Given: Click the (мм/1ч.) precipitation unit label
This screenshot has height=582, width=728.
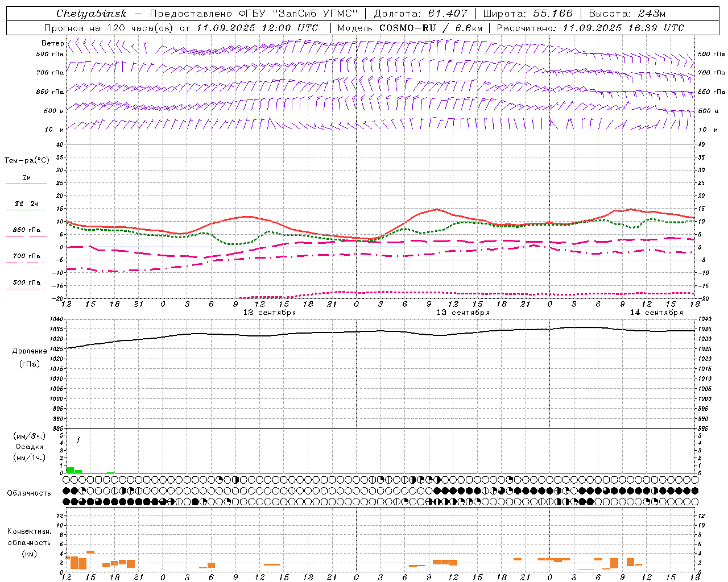Looking at the screenshot, I should pyautogui.click(x=29, y=458).
